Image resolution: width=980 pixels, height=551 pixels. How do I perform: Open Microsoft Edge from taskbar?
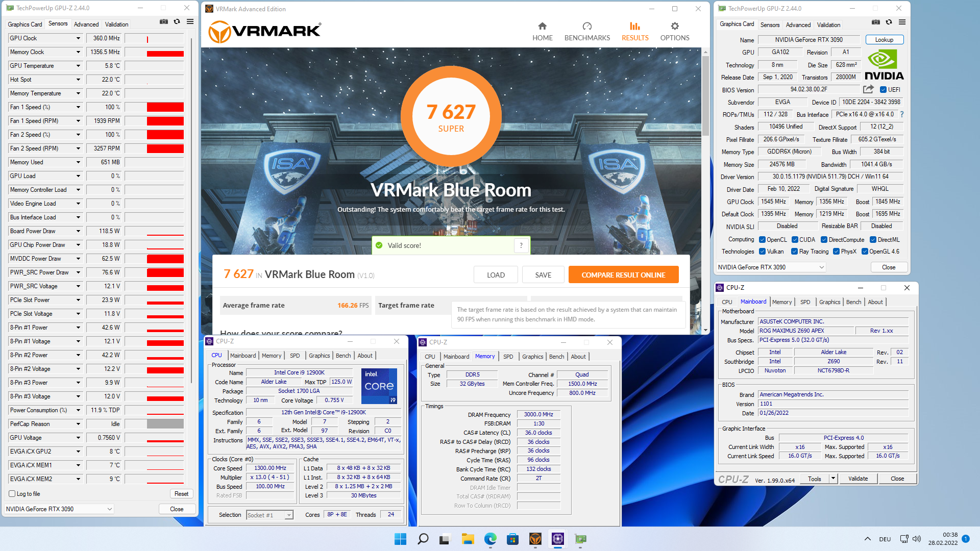[x=490, y=539]
